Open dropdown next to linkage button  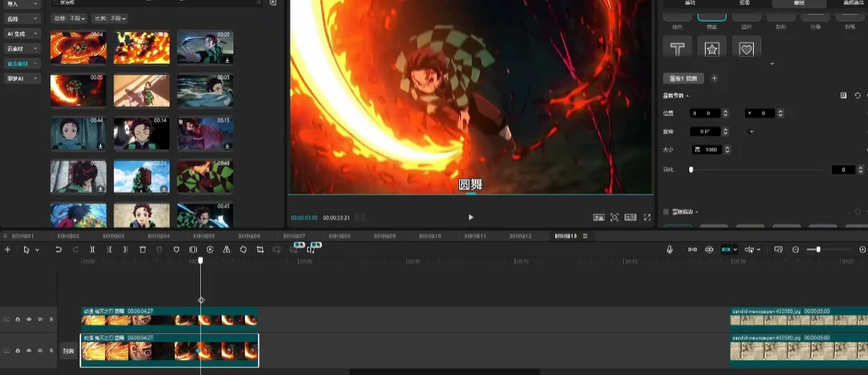point(735,250)
